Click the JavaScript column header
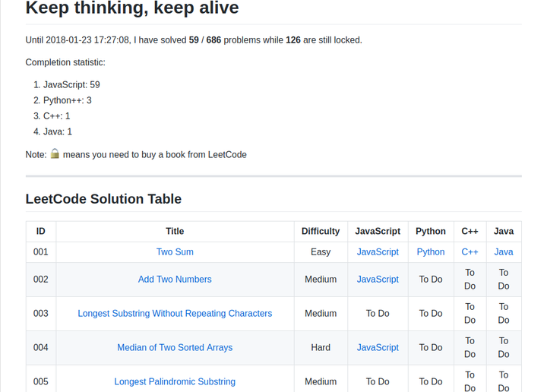 coord(378,231)
